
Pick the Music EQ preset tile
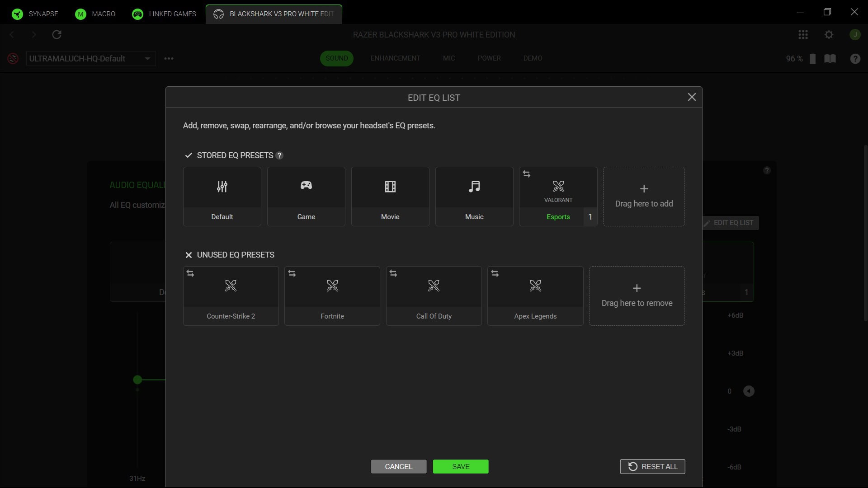click(x=474, y=197)
